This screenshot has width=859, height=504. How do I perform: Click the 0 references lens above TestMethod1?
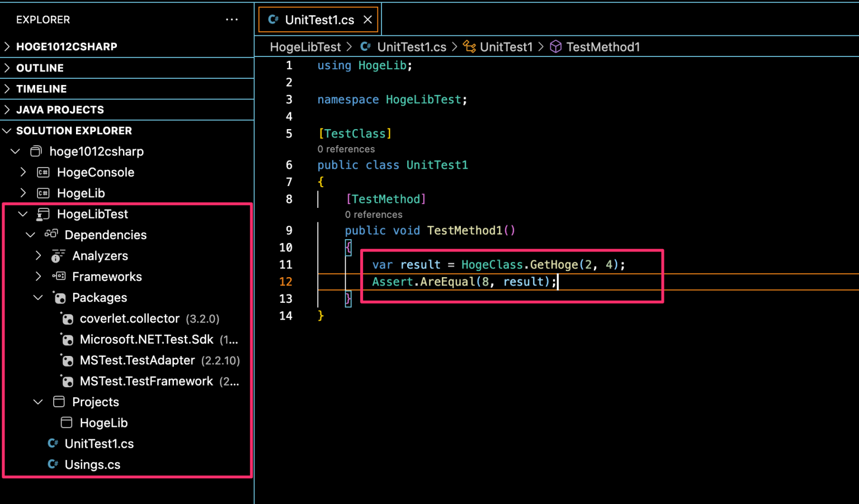(374, 215)
